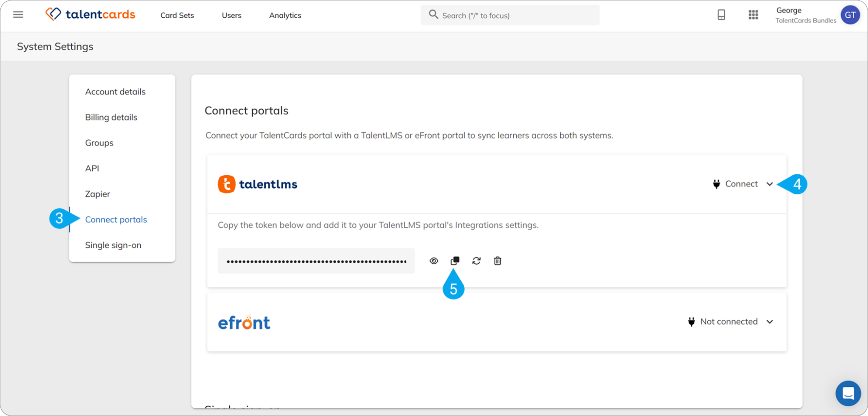Delete the token using trash icon
The height and width of the screenshot is (416, 868).
[498, 261]
